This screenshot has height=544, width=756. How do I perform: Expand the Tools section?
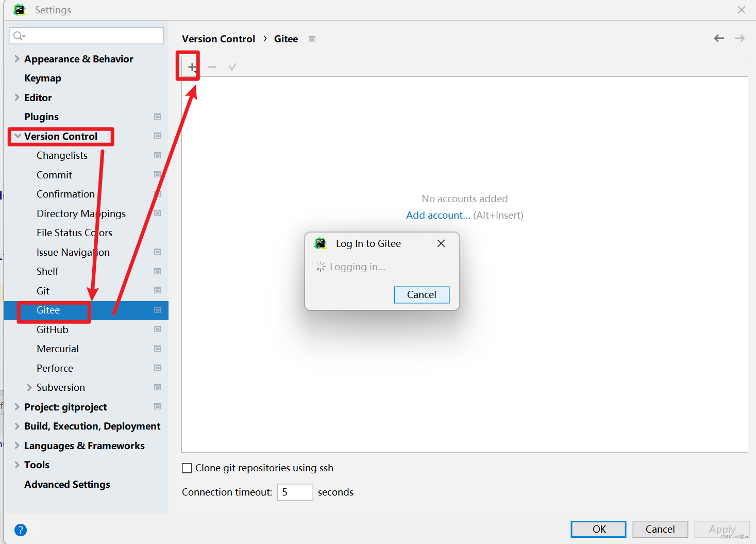pos(17,465)
